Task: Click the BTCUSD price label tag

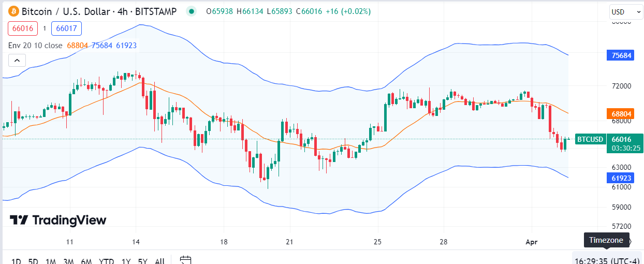Action: click(x=590, y=139)
